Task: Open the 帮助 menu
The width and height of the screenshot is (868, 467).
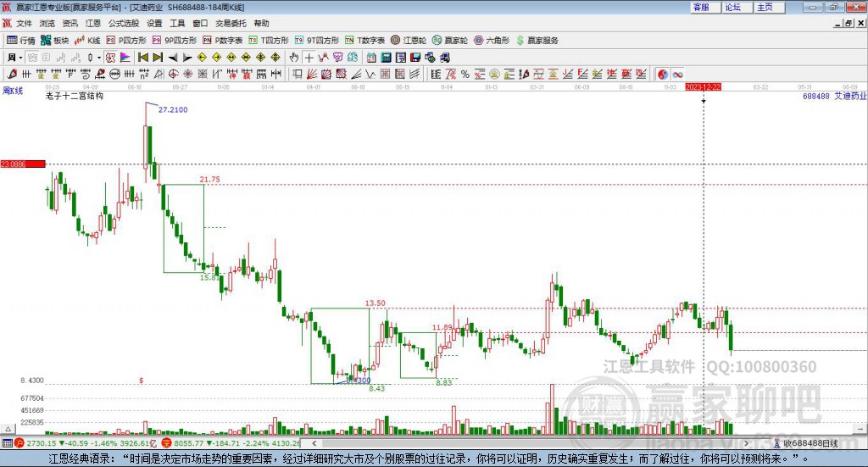Action: [x=261, y=23]
